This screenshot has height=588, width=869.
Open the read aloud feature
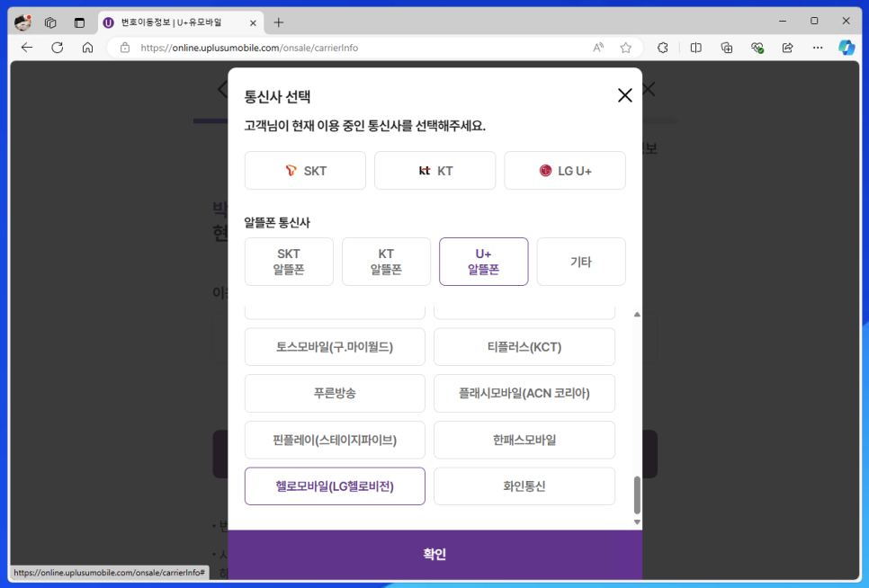coord(598,48)
